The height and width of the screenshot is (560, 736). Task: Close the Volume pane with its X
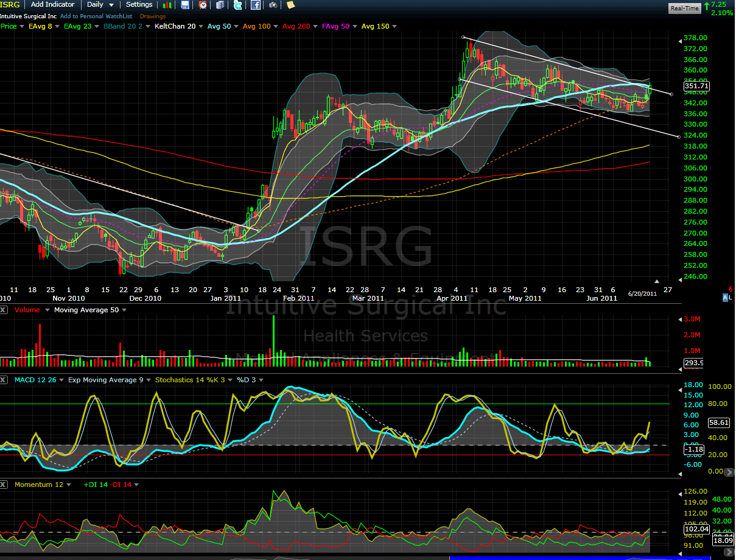[x=5, y=310]
